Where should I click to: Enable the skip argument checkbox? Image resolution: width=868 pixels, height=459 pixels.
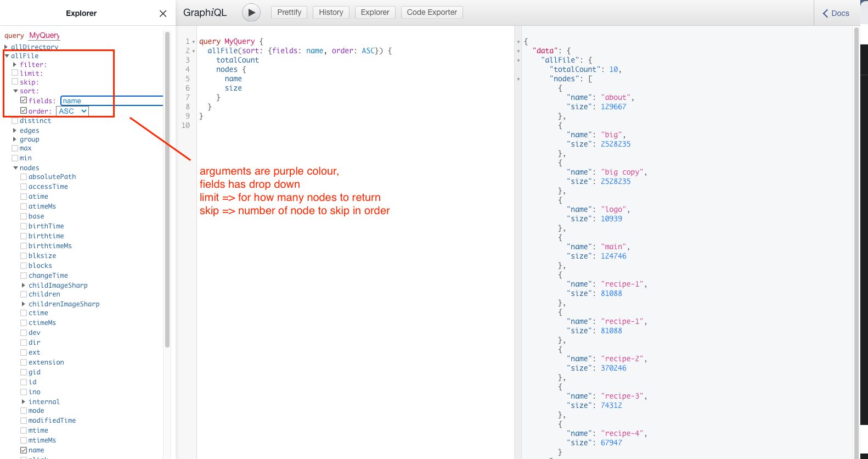tap(15, 81)
